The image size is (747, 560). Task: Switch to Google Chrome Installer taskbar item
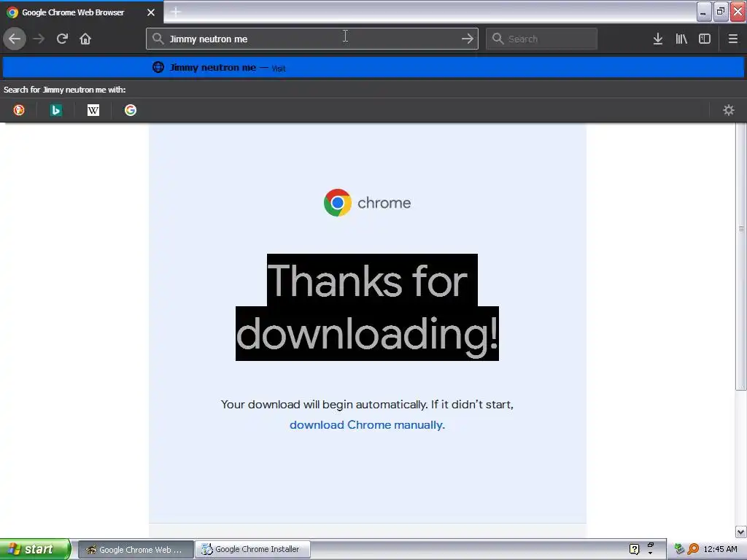253,549
